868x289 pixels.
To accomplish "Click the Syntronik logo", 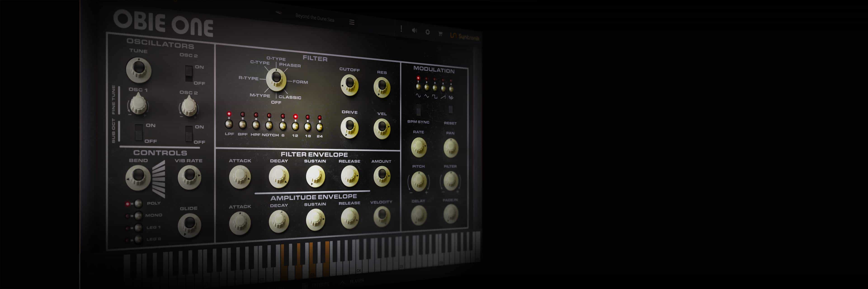I will 465,37.
